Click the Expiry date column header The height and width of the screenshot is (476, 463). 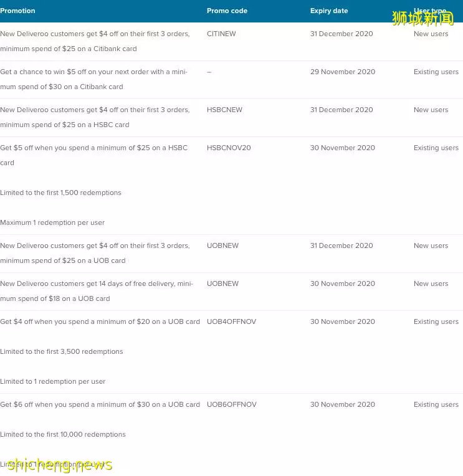(329, 11)
